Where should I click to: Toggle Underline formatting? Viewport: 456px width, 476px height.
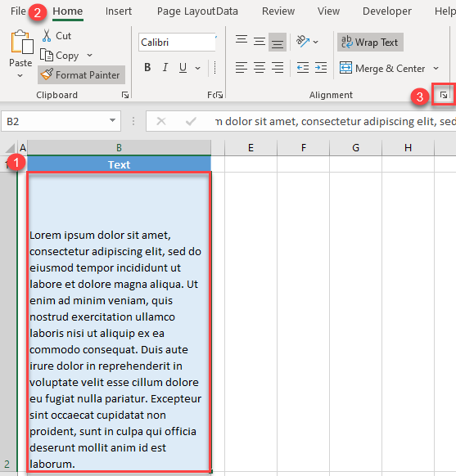[183, 67]
